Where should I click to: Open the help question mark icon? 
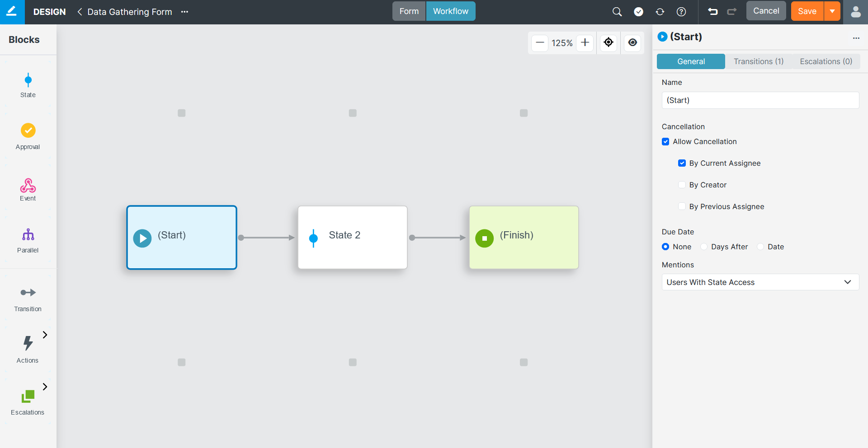(x=681, y=12)
